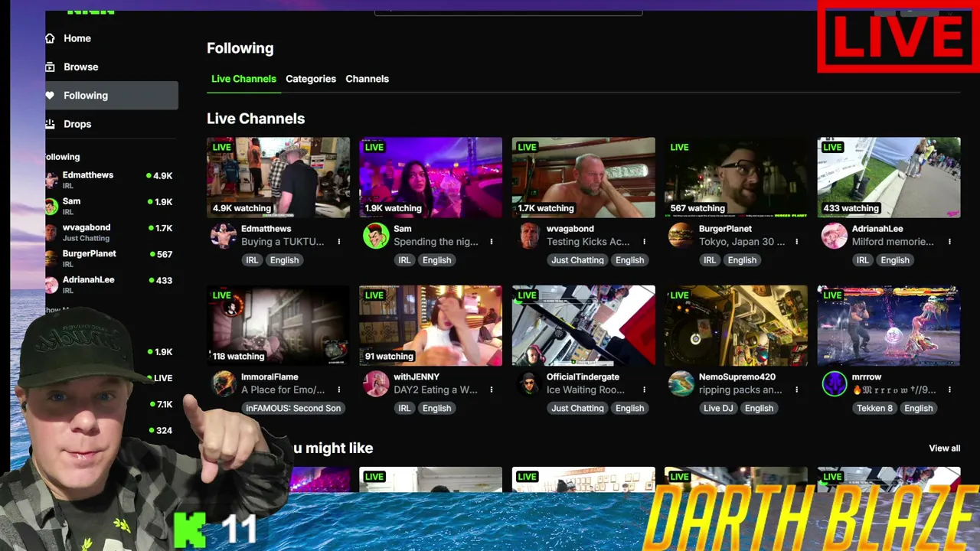Open three-dot menu on ImmoralFlame's stream card
The width and height of the screenshot is (980, 551).
tap(339, 390)
